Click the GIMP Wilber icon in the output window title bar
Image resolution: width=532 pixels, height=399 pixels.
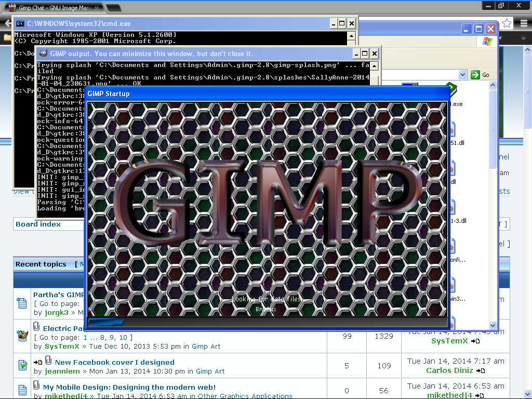coord(43,54)
